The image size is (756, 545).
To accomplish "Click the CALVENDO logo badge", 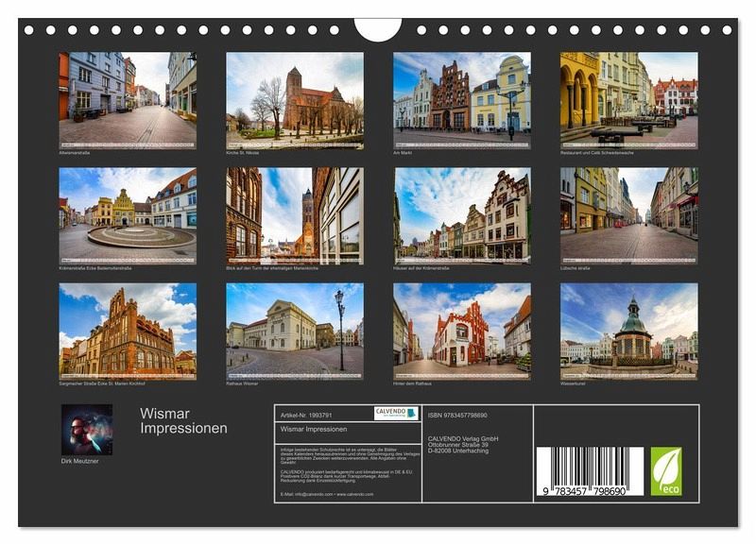I will 396,414.
